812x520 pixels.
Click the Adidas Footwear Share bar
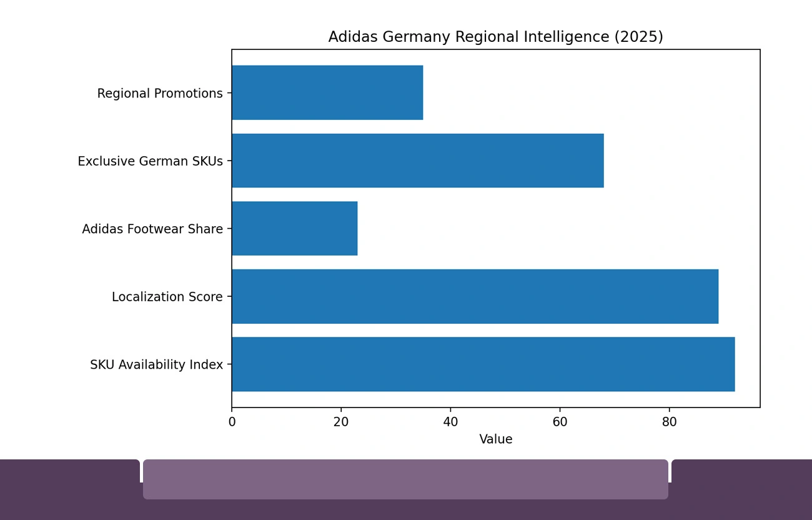295,228
